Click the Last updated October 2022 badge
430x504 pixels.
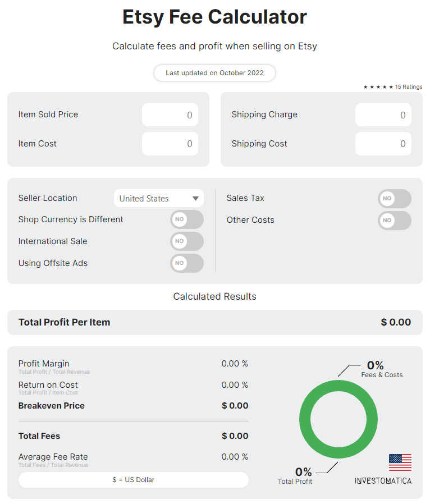click(x=214, y=73)
